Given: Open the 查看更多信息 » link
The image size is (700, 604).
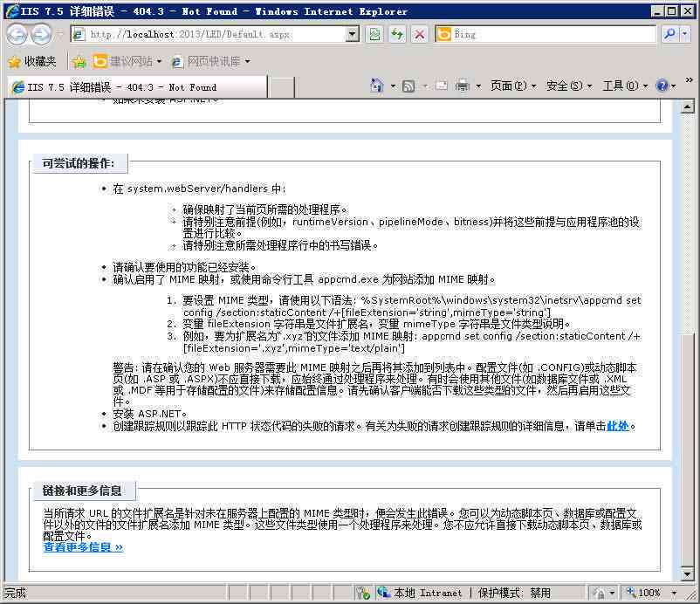Looking at the screenshot, I should tap(83, 547).
